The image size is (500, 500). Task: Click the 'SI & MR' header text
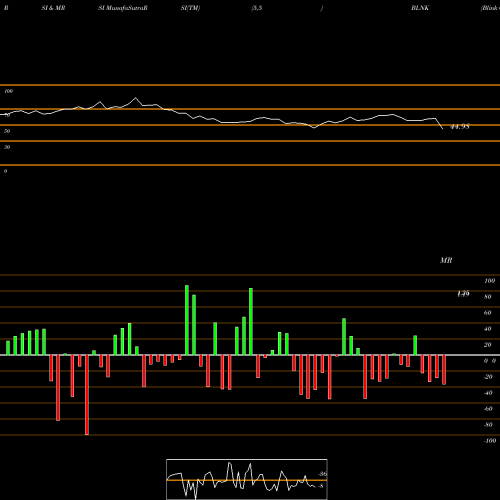tap(53, 8)
